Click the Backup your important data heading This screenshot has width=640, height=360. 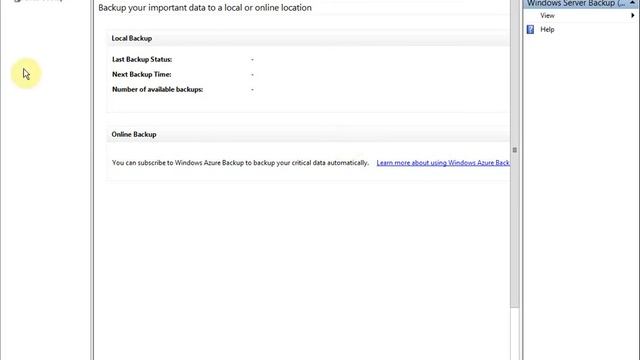[x=205, y=8]
